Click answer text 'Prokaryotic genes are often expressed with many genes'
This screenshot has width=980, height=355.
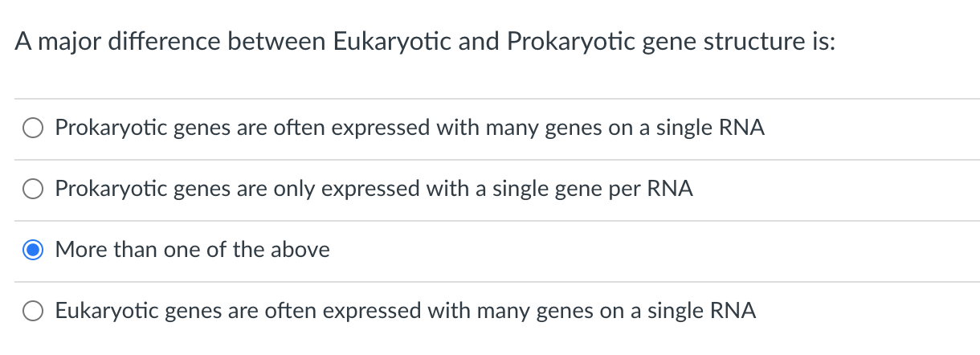pos(410,129)
